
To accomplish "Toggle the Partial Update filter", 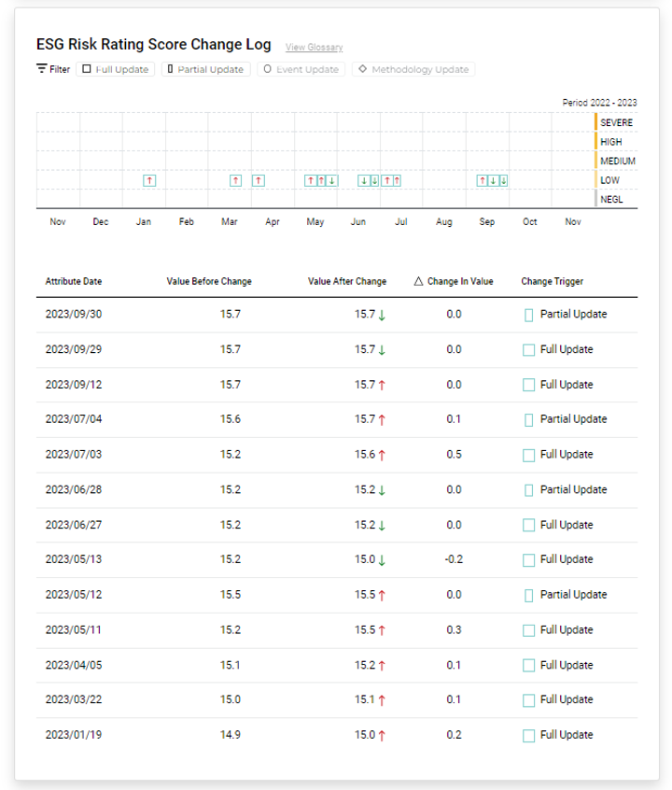I will tap(205, 69).
